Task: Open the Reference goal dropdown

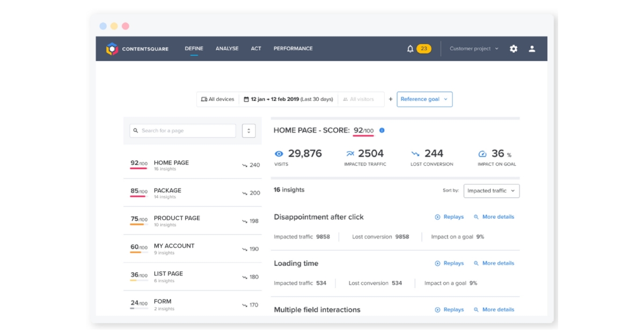Action: point(425,99)
